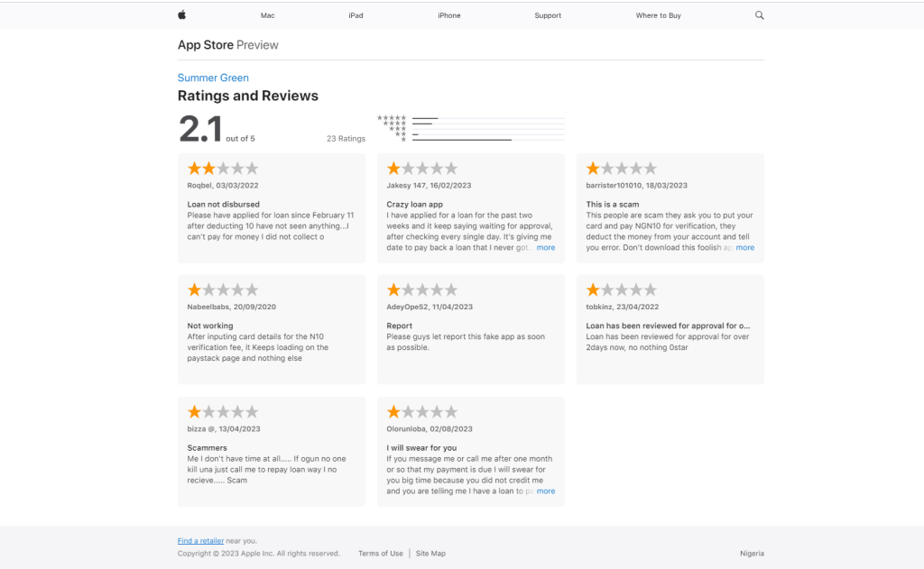Click the five-star histogram bar

488,118
